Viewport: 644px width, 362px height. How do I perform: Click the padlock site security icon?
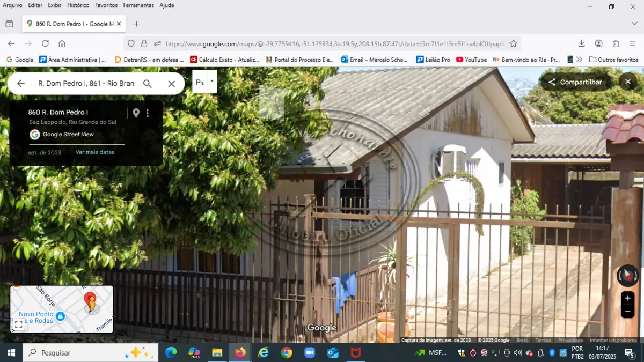[x=144, y=43]
